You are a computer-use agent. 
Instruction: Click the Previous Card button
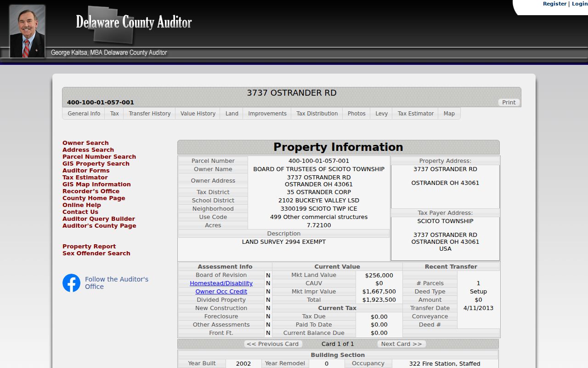point(273,344)
